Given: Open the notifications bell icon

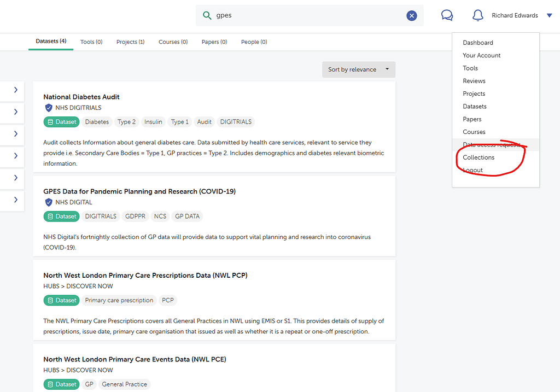Looking at the screenshot, I should [477, 15].
